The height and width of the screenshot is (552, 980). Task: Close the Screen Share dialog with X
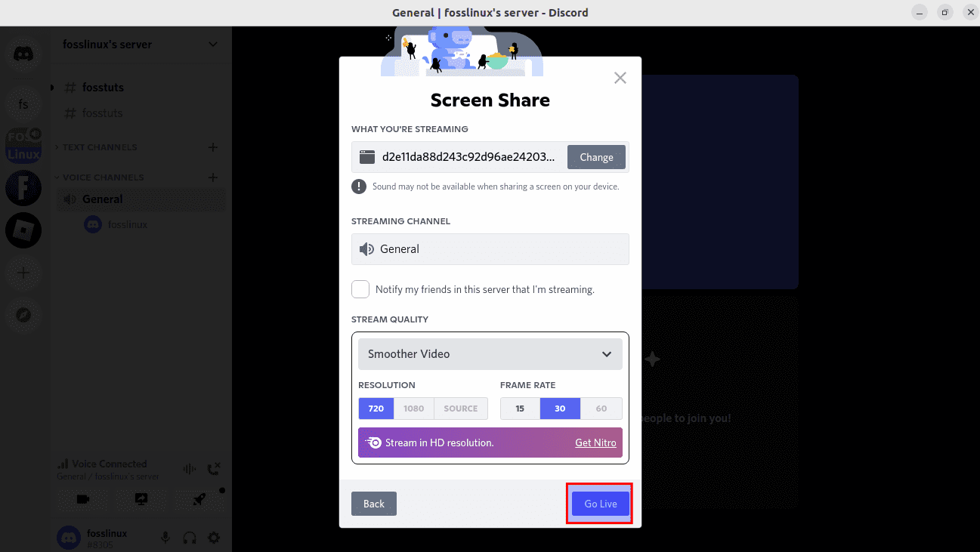tap(620, 78)
